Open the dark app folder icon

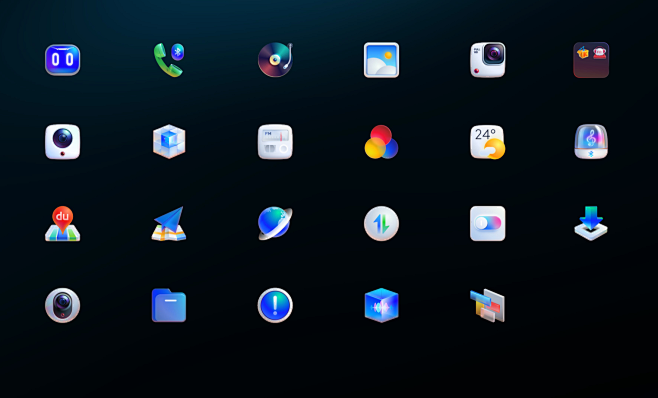point(591,60)
